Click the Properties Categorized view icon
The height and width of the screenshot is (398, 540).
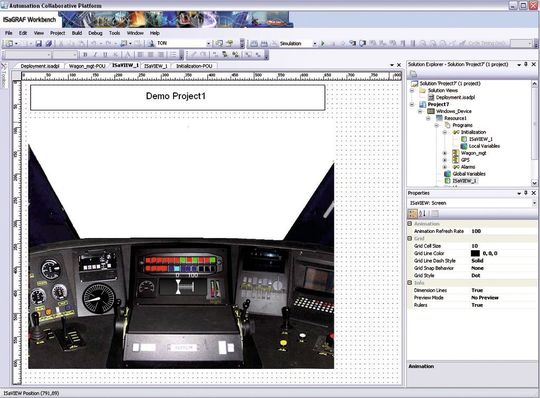coord(412,213)
